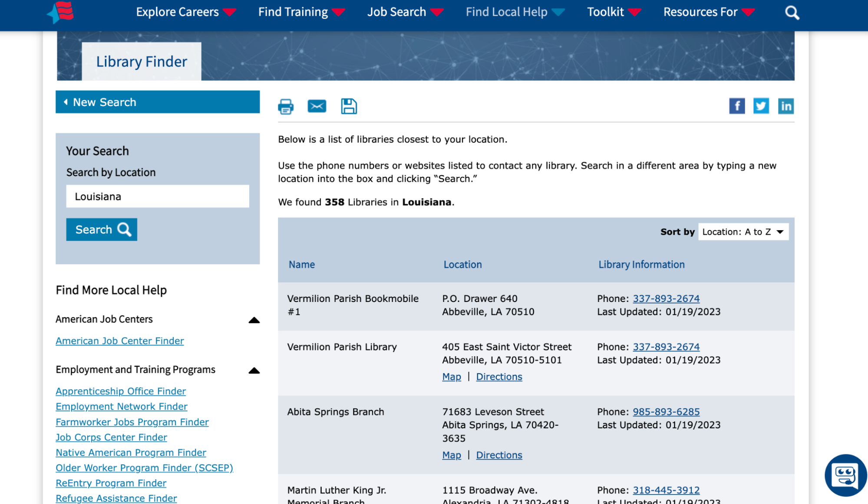Collapse Employment and Training Programs section
868x504 pixels.
(x=254, y=371)
